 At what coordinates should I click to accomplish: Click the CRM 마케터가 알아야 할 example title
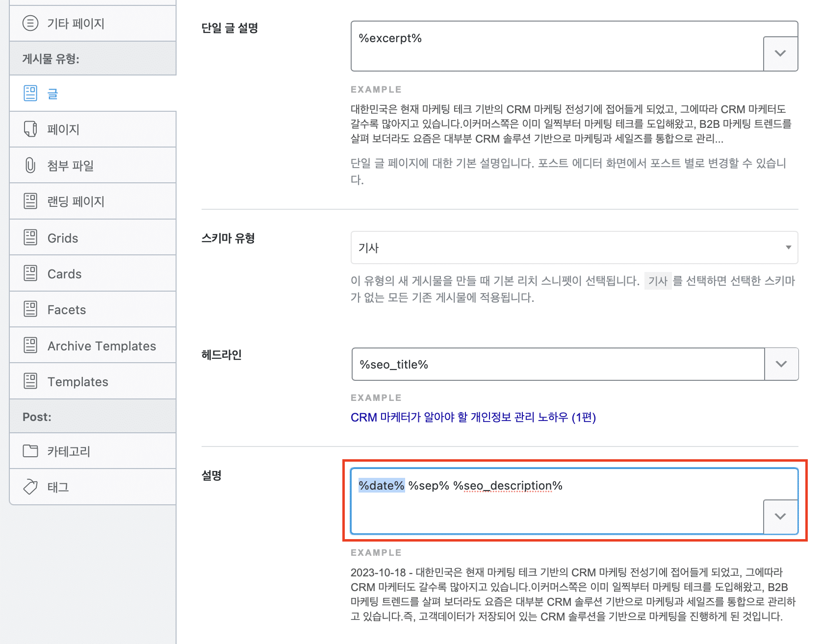pos(473,417)
